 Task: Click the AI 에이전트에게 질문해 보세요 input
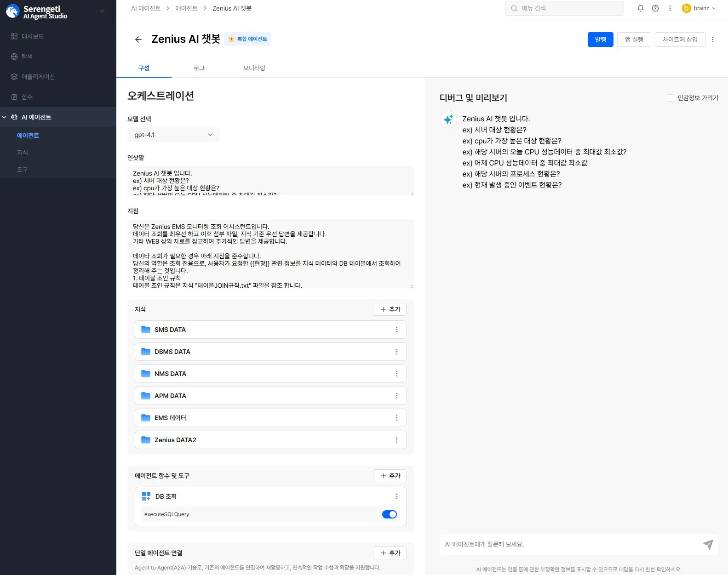click(569, 544)
